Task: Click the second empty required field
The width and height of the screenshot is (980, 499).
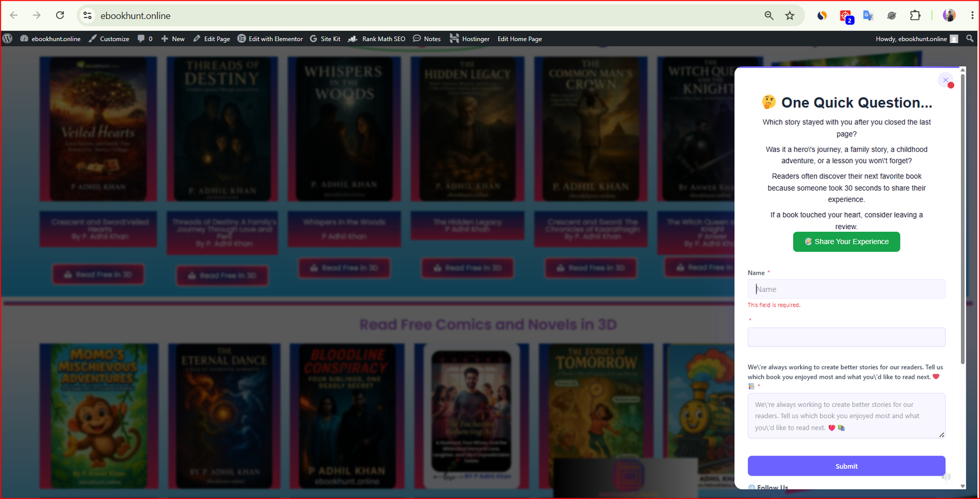Action: 846,337
